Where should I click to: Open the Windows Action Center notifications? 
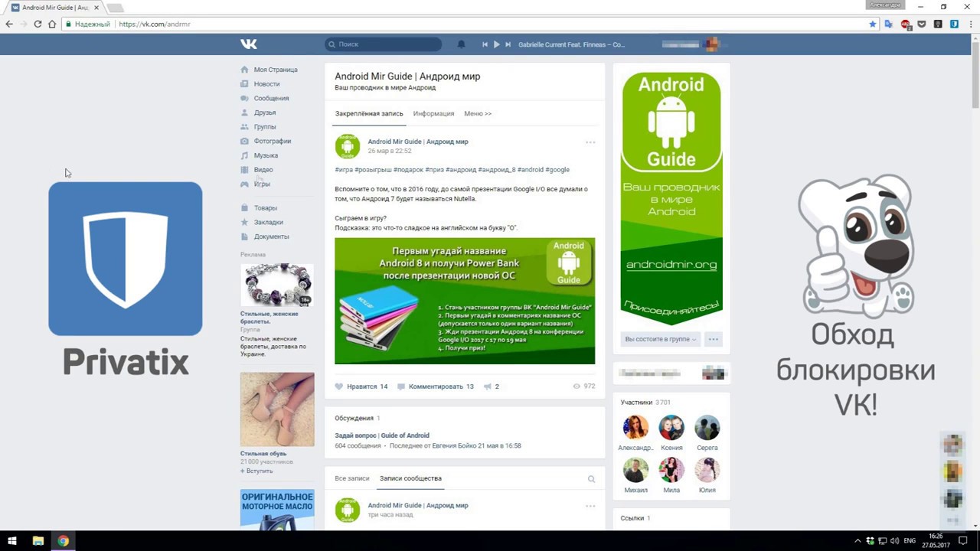click(x=963, y=541)
